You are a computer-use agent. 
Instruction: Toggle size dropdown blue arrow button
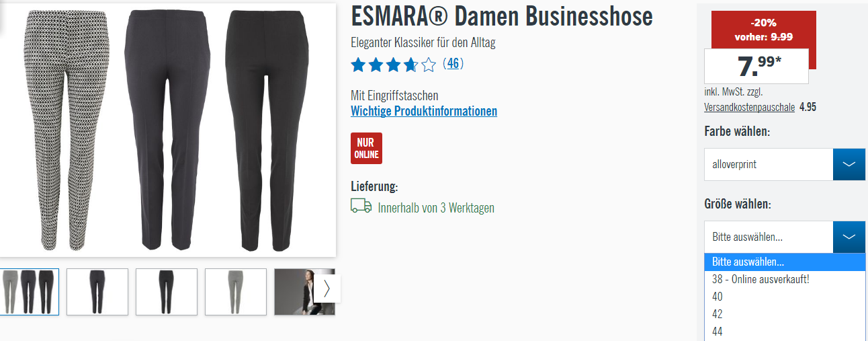(849, 237)
